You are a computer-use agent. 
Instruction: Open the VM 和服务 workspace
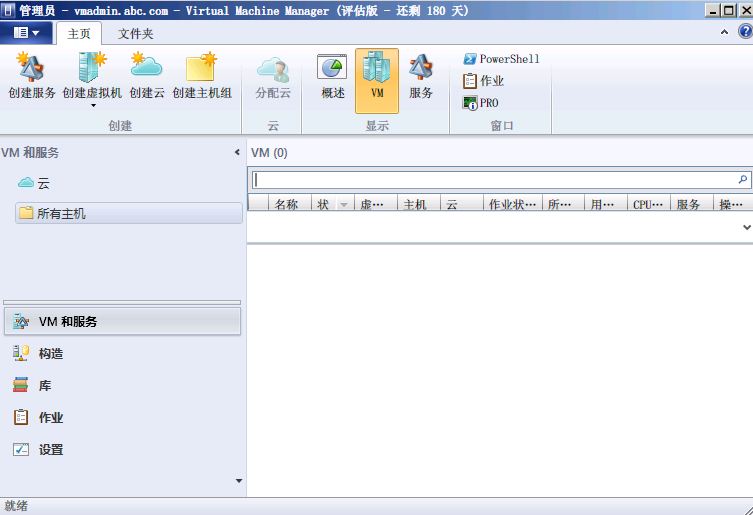pos(122,321)
